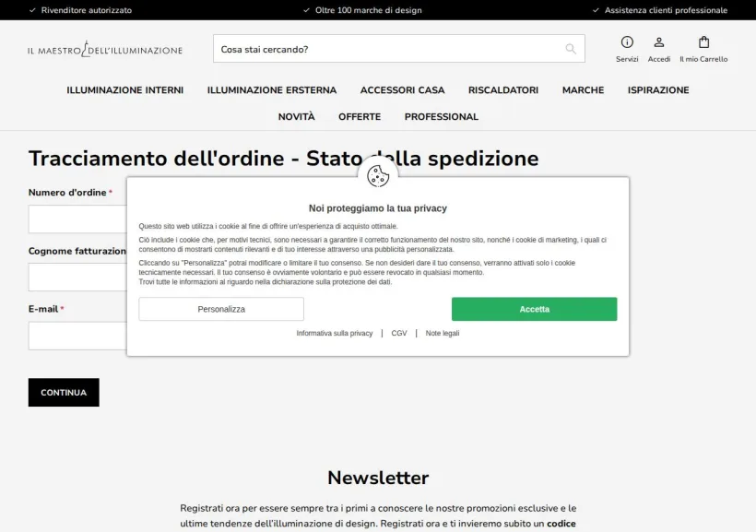
Task: Click the Personalizza cookie button
Action: 221,309
